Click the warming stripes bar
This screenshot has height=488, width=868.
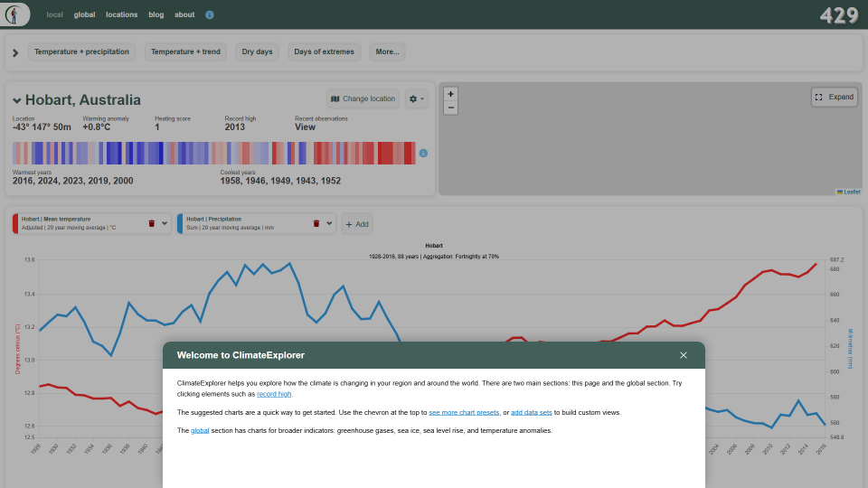pos(213,154)
